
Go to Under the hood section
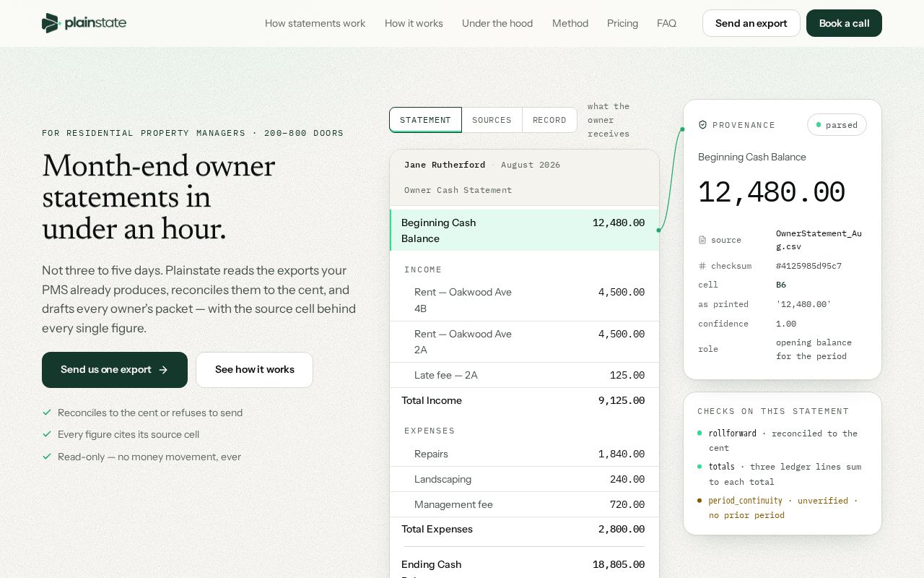point(497,23)
